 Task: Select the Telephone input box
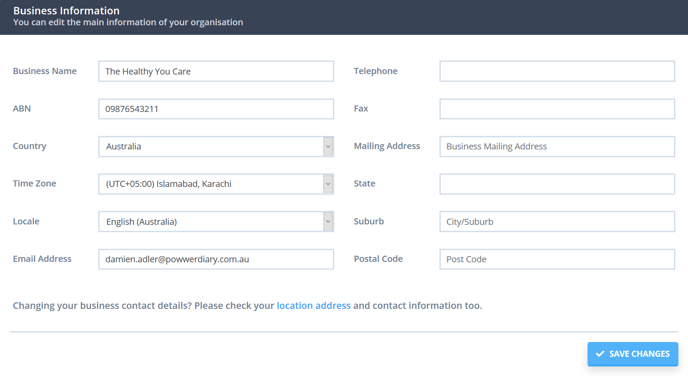pyautogui.click(x=557, y=71)
